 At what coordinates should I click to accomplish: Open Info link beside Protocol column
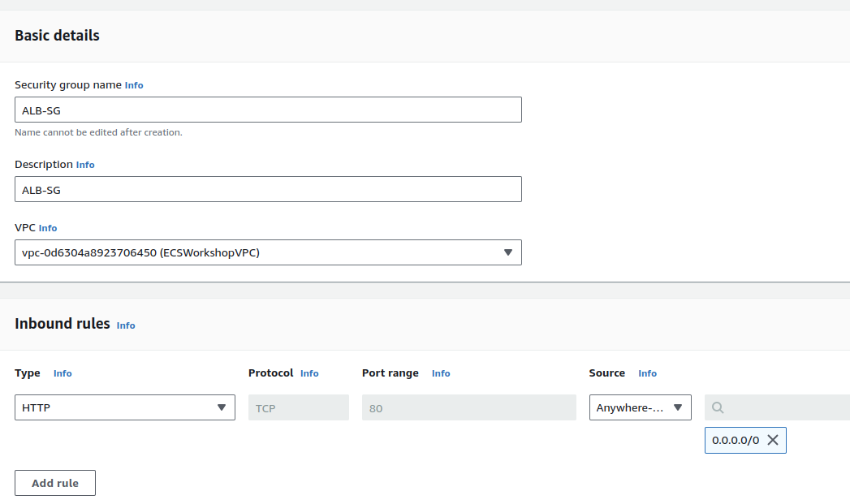coord(309,373)
